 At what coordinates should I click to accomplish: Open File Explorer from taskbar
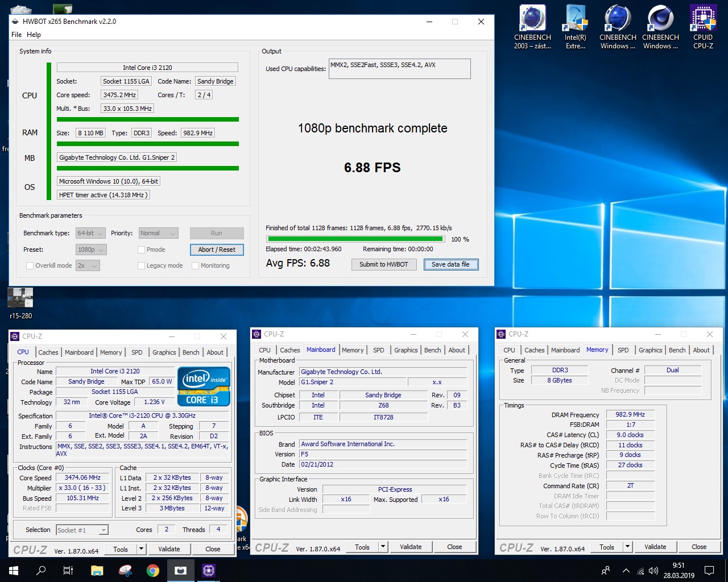(97, 571)
